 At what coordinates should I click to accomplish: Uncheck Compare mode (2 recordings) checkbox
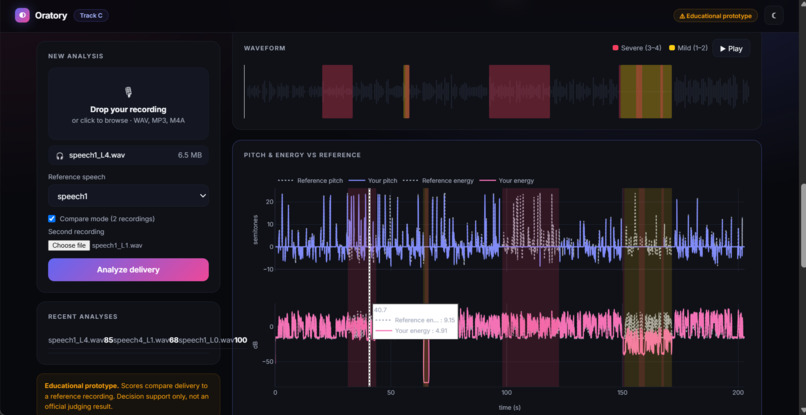pos(51,219)
